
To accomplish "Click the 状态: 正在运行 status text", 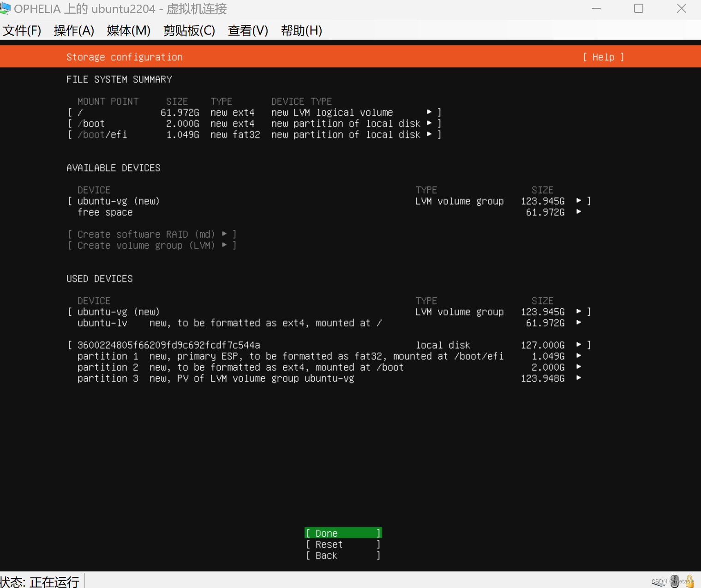I will pyautogui.click(x=40, y=582).
